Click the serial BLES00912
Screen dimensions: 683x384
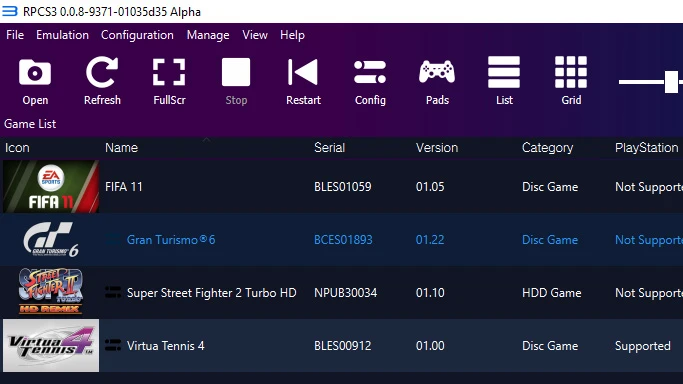pyautogui.click(x=343, y=346)
